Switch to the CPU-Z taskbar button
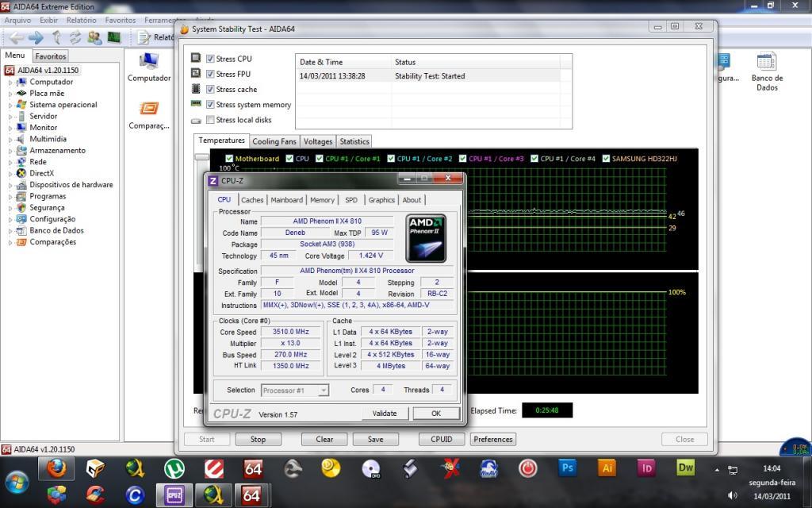 [x=174, y=495]
